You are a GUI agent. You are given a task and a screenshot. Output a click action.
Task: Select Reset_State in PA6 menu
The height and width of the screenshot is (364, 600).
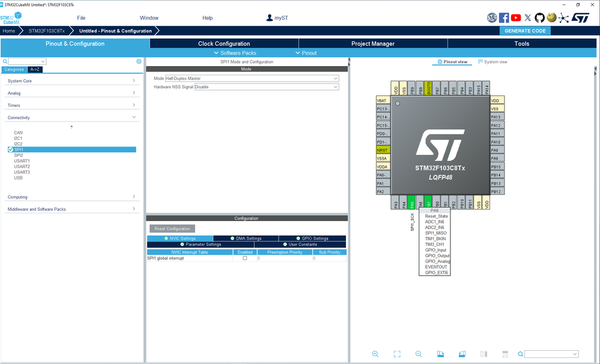coord(436,216)
